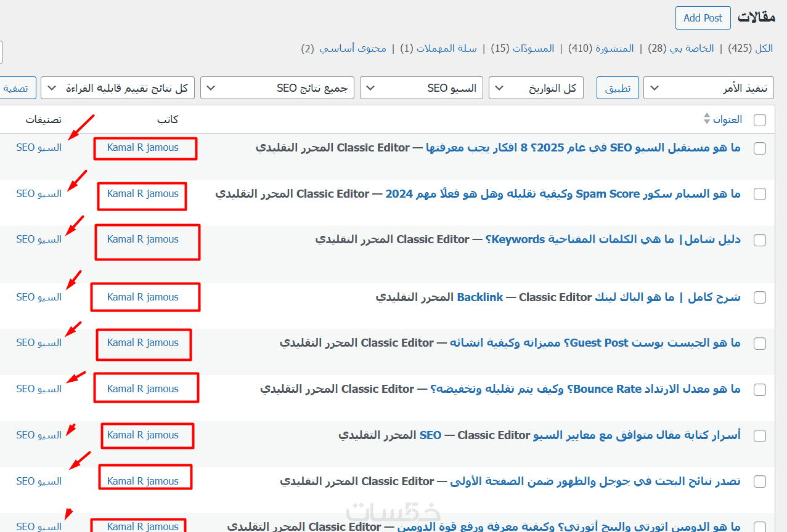Viewport: 787px width, 532px height.
Task: Open the جميع نتائج SEO dropdown
Action: click(277, 88)
